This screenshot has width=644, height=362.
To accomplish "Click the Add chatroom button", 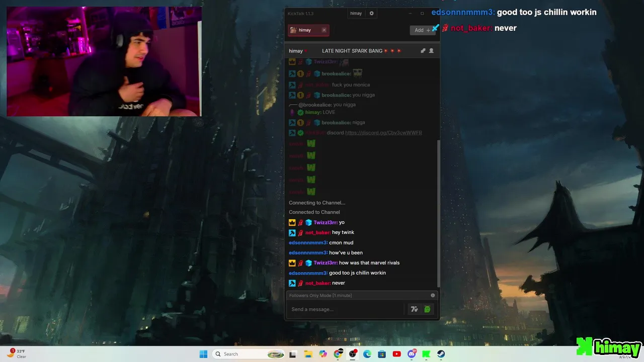I will (x=422, y=30).
